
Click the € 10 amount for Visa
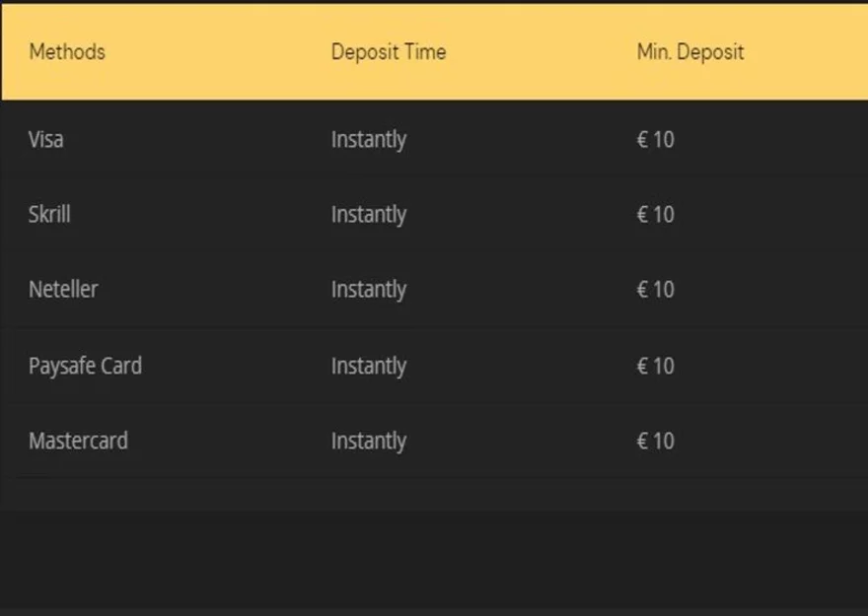pyautogui.click(x=656, y=140)
